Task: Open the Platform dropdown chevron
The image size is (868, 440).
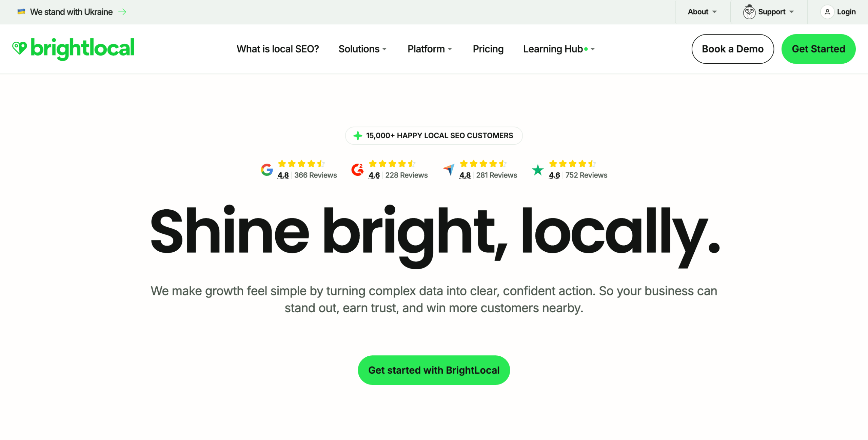Action: coord(450,49)
